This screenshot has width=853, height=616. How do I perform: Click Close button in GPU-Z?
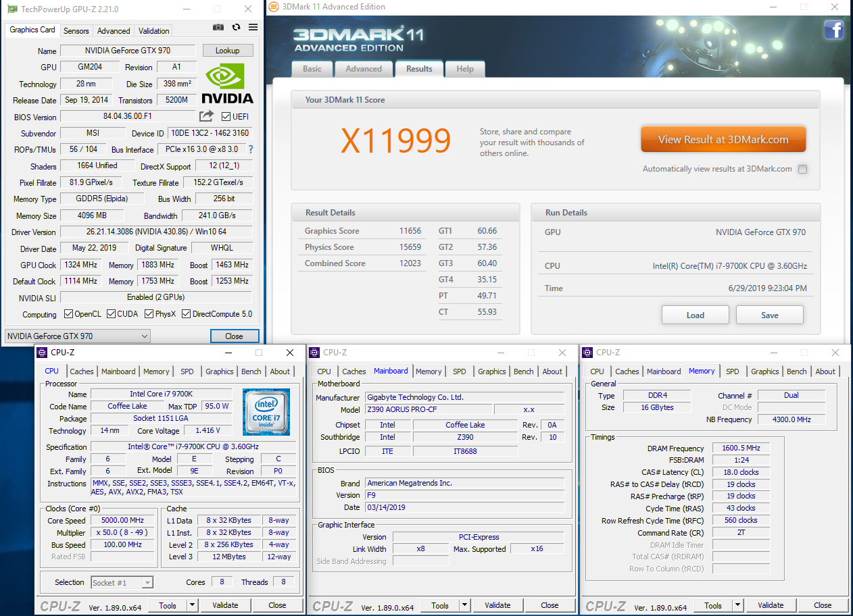point(235,336)
